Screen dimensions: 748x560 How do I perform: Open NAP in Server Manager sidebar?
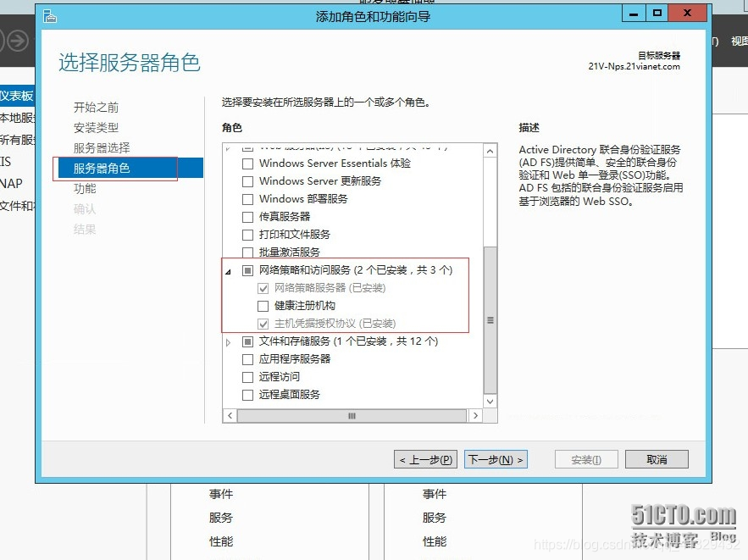(x=12, y=184)
